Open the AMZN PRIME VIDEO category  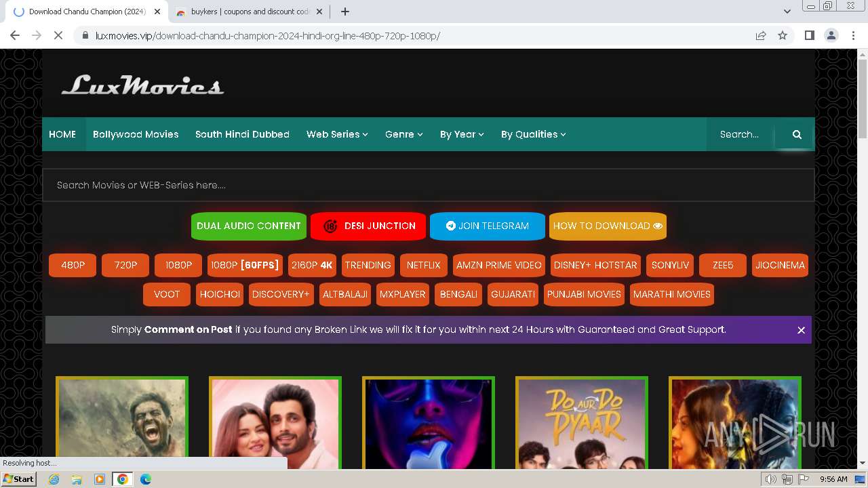(x=499, y=265)
